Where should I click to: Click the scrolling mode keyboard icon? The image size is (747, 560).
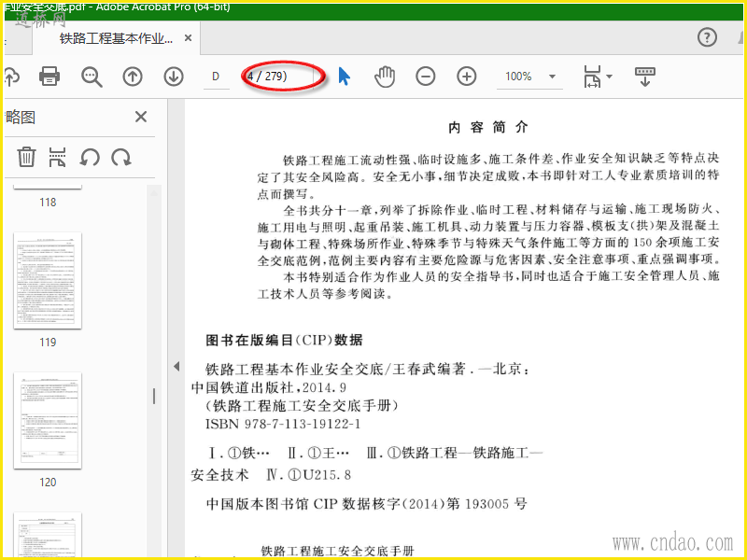point(645,77)
